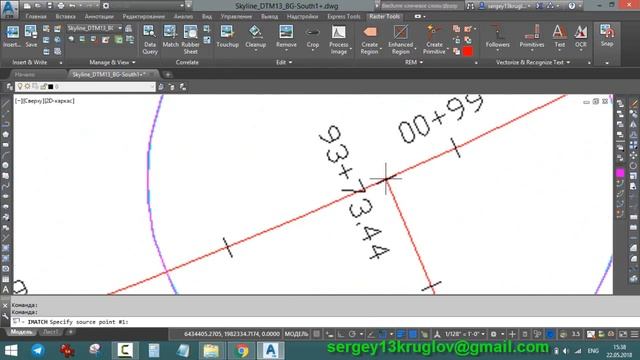
Task: Click the magenta color square in right toolbar
Action: [x=620, y=173]
